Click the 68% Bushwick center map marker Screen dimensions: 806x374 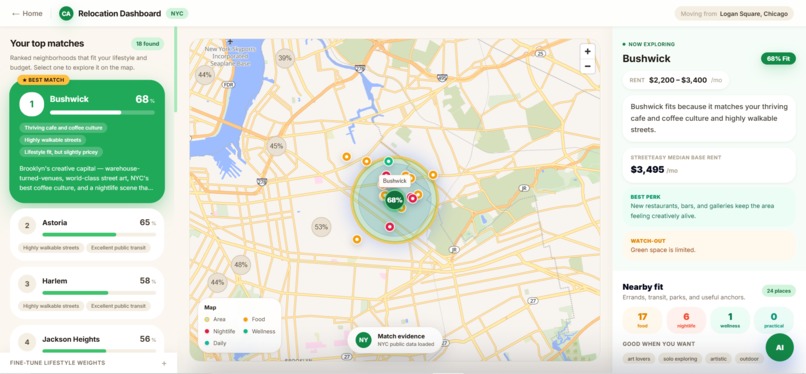[394, 200]
